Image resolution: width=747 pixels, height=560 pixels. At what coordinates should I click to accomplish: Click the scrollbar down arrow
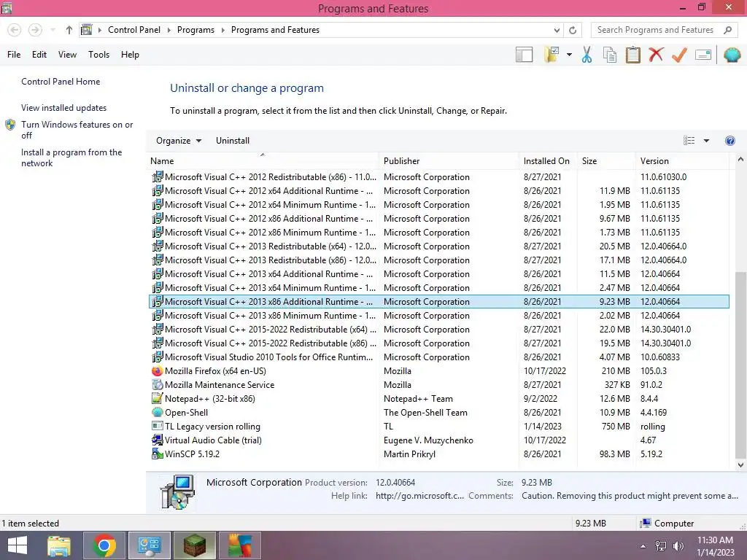pyautogui.click(x=740, y=464)
